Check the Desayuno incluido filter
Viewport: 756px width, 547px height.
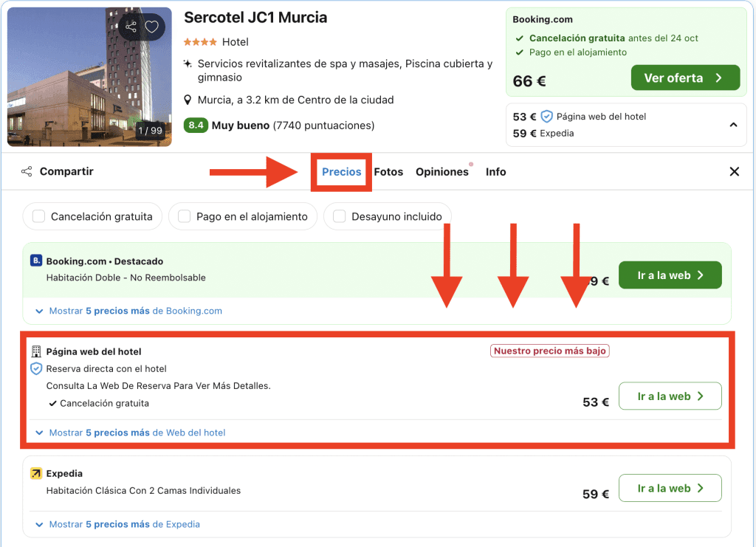click(340, 216)
